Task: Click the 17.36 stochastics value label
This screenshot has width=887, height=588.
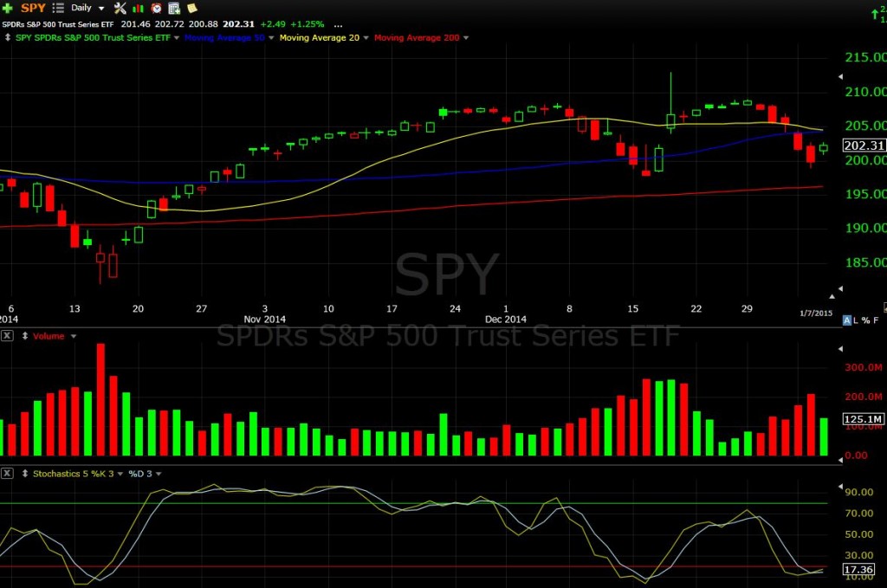Action: coord(858,569)
